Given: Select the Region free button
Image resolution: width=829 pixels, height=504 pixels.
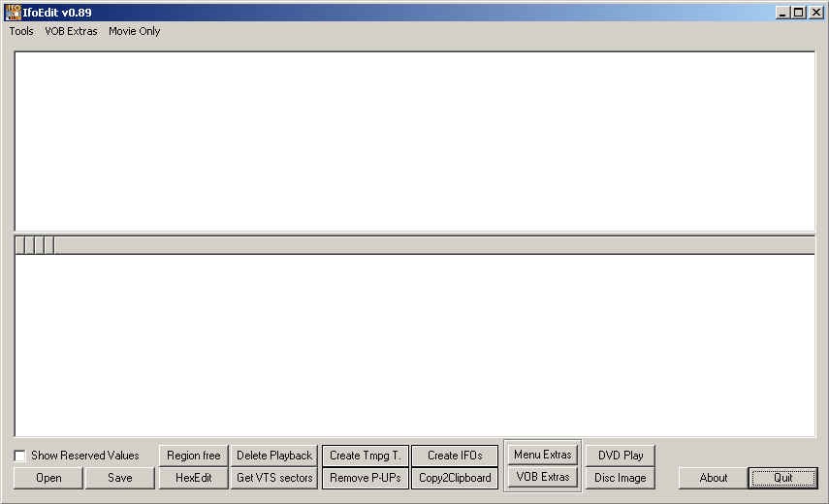Looking at the screenshot, I should pos(194,456).
